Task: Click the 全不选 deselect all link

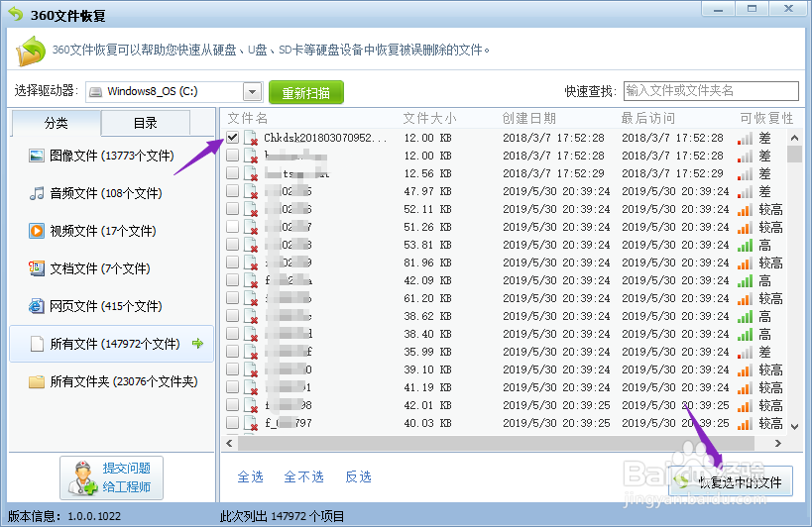Action: pos(304,476)
